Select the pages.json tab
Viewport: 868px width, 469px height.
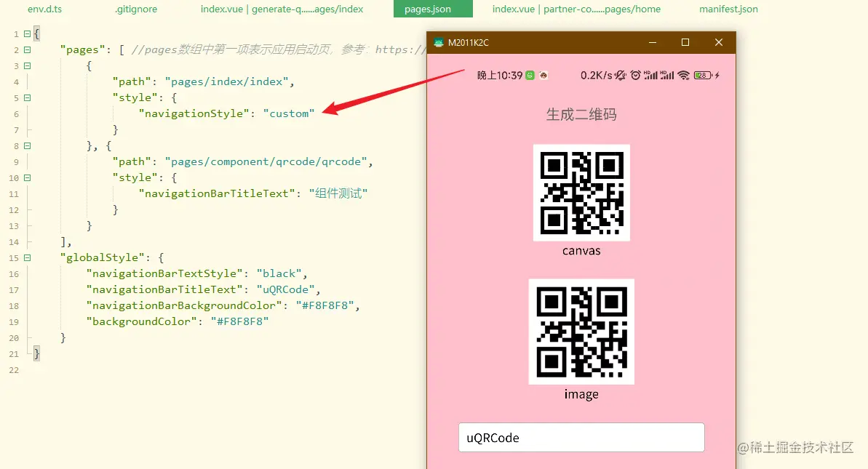point(433,9)
